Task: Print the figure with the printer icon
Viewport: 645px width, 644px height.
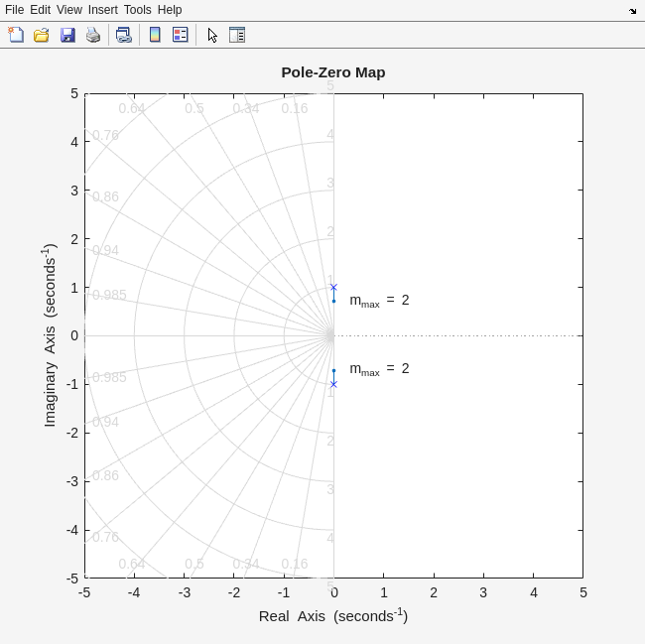Action: tap(93, 35)
